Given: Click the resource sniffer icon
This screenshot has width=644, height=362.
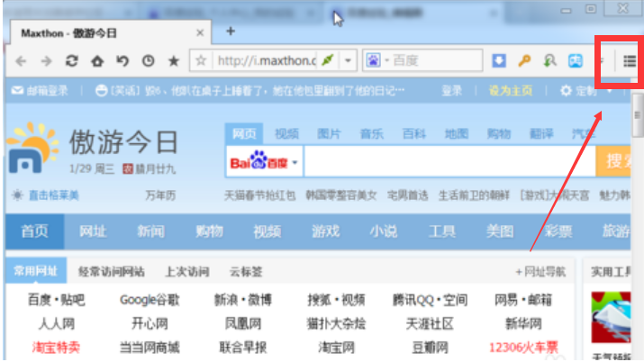Looking at the screenshot, I should (x=549, y=60).
